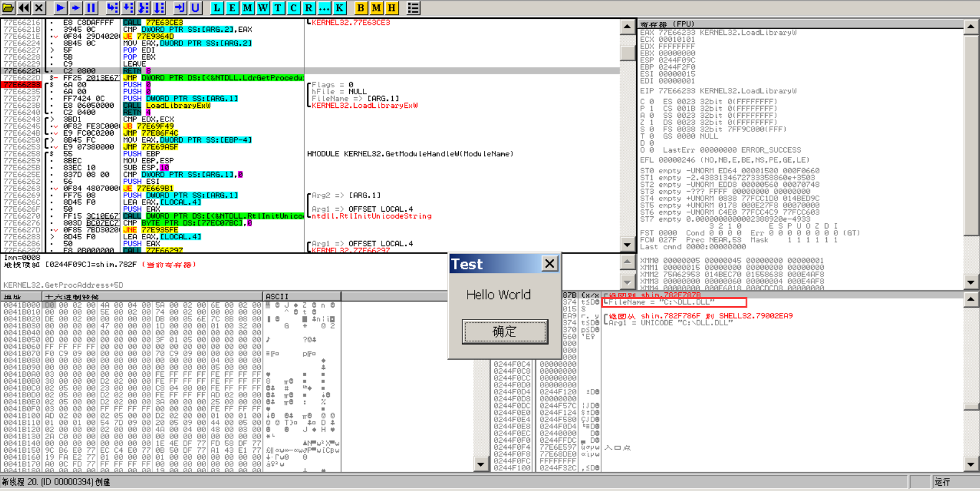Screen dimensions: 980x491
Task: Click up arrow of disassembly scrollbar
Action: (x=628, y=27)
